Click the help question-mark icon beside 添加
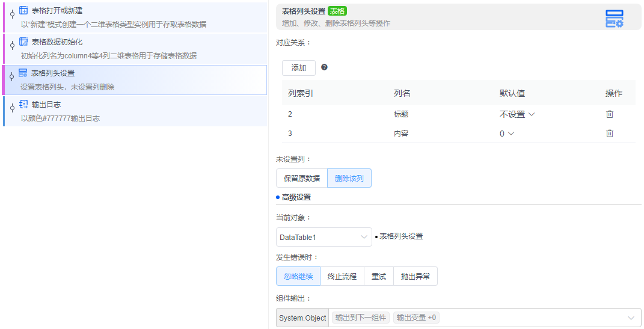The image size is (644, 329). pyautogui.click(x=324, y=67)
